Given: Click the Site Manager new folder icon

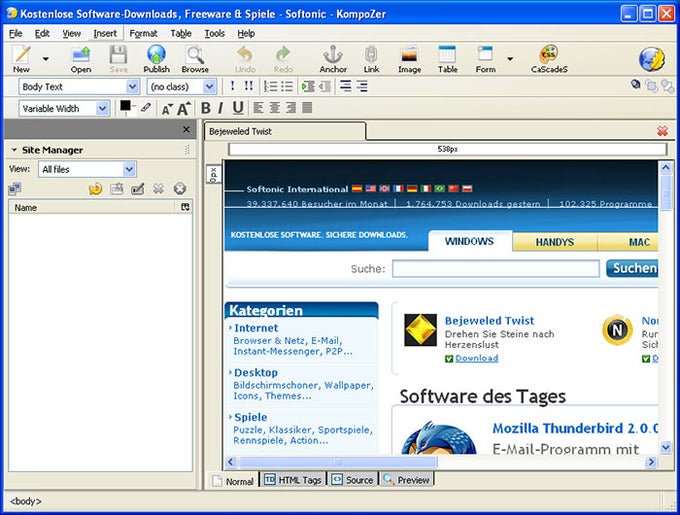Looking at the screenshot, I should [116, 189].
